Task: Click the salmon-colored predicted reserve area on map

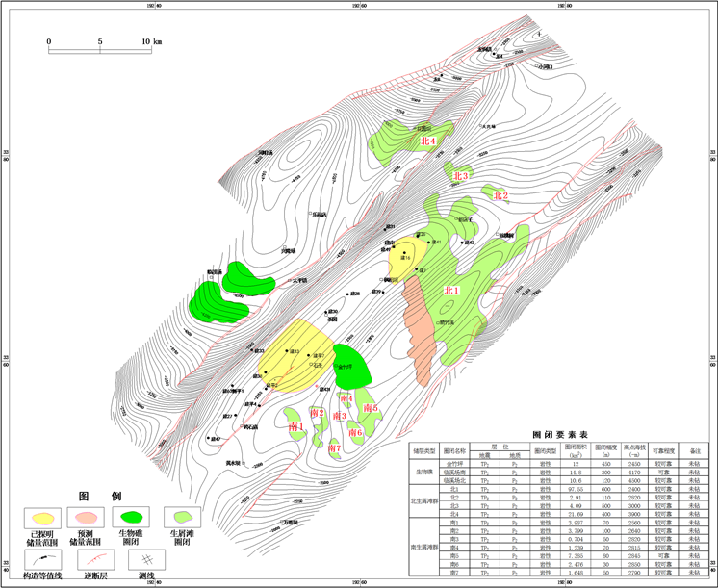Action: click(x=419, y=327)
